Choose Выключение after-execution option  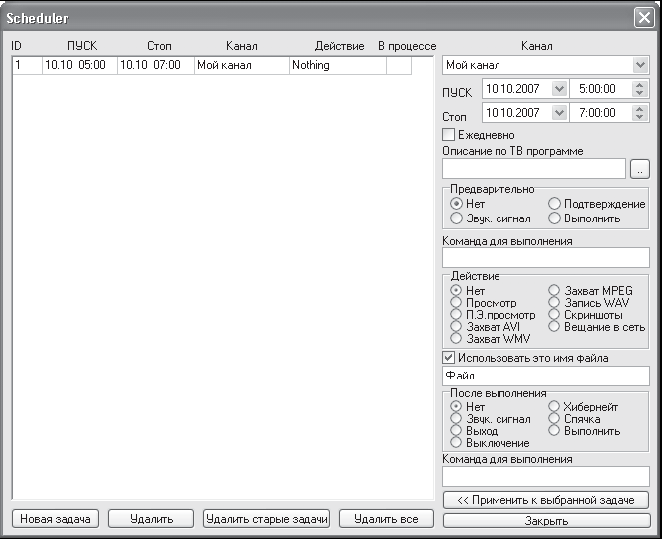(456, 443)
